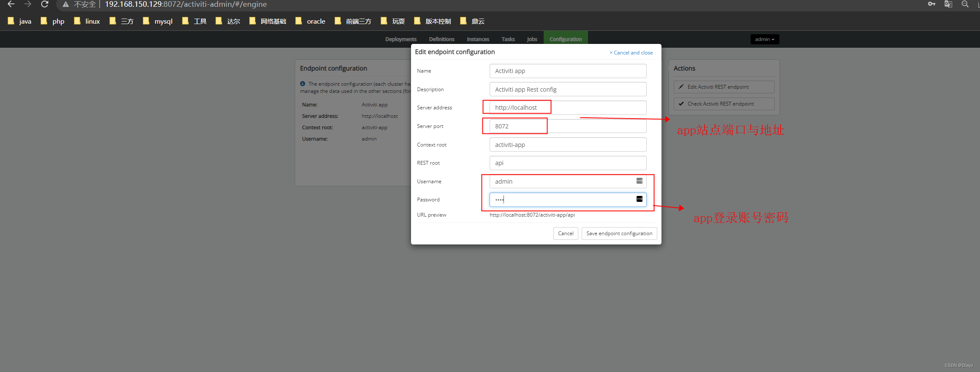
Task: Open the 网络基础 bookmarks folder
Action: click(x=267, y=21)
